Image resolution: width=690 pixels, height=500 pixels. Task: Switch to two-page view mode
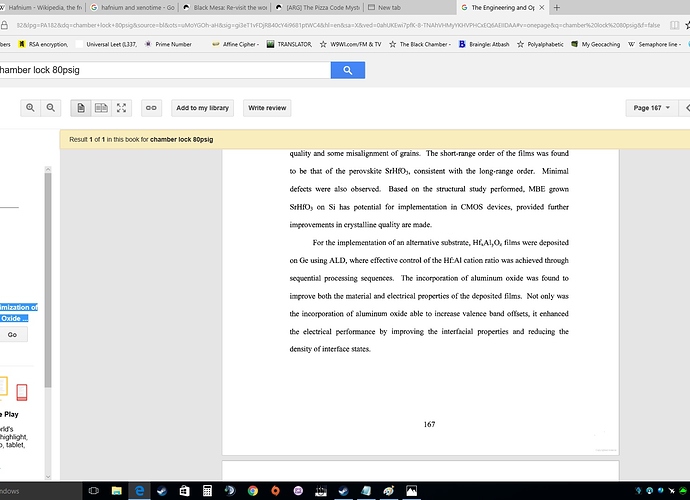(101, 107)
